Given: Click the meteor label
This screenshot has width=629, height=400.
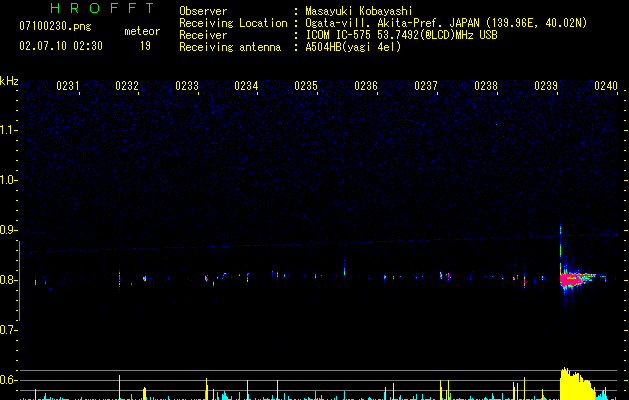Looking at the screenshot, I should tap(142, 31).
